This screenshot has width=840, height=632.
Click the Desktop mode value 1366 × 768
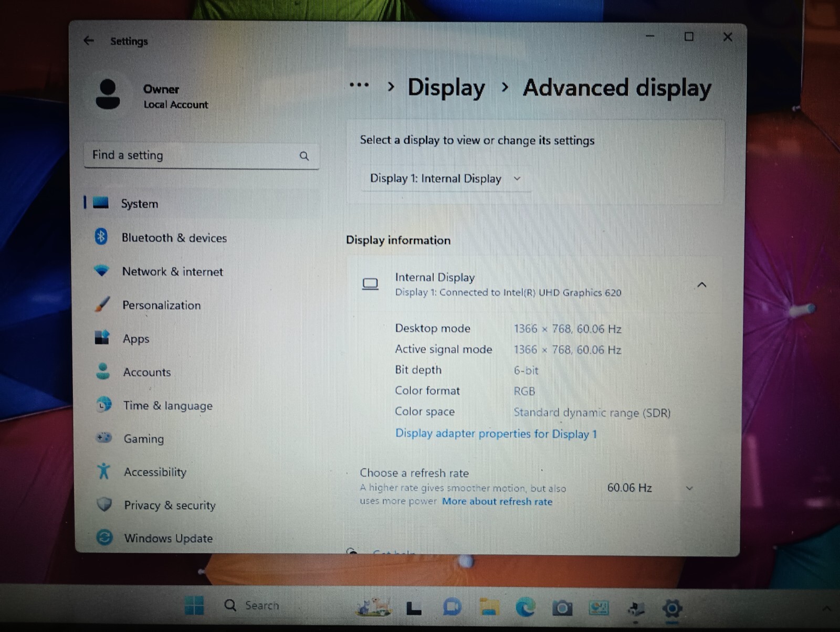tap(568, 329)
